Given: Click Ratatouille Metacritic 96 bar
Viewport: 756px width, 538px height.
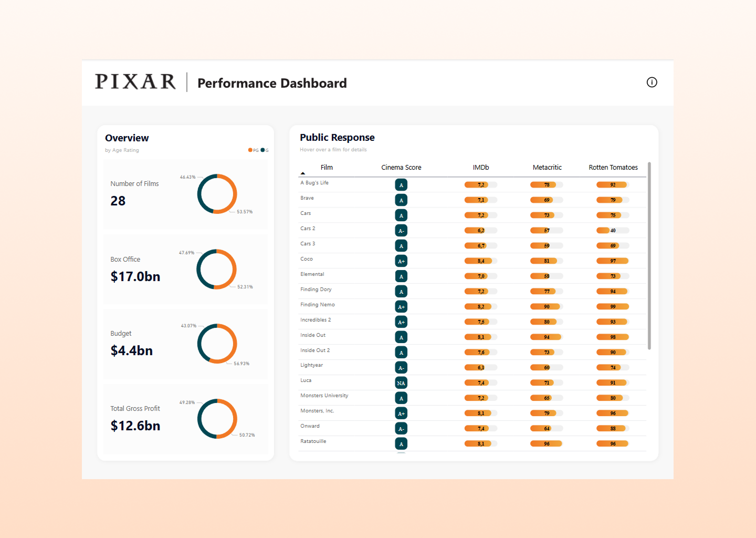Looking at the screenshot, I should (x=547, y=444).
